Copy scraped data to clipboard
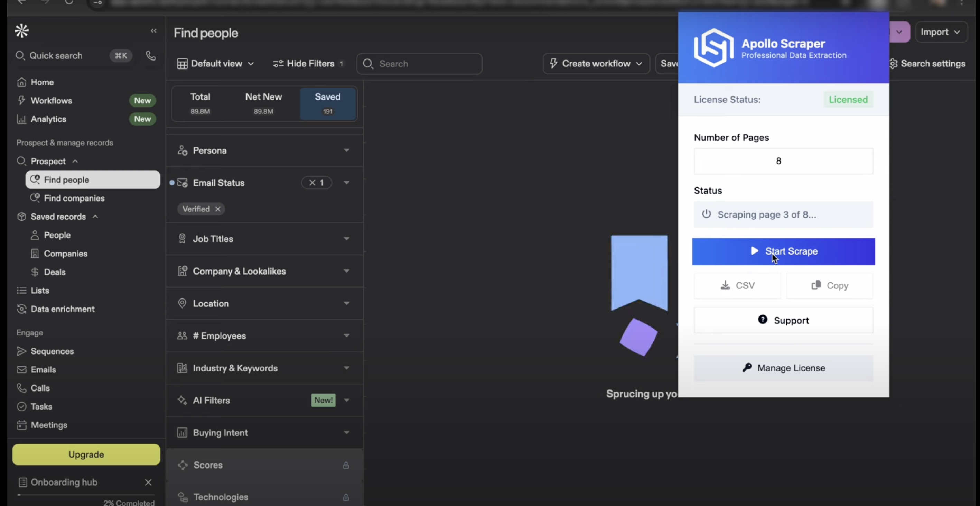 (830, 286)
